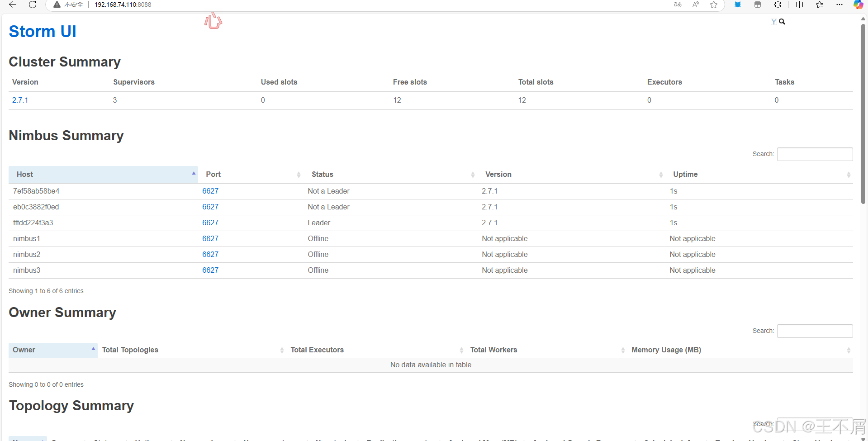Go back using the browser back arrow
The width and height of the screenshot is (868, 441).
(13, 5)
